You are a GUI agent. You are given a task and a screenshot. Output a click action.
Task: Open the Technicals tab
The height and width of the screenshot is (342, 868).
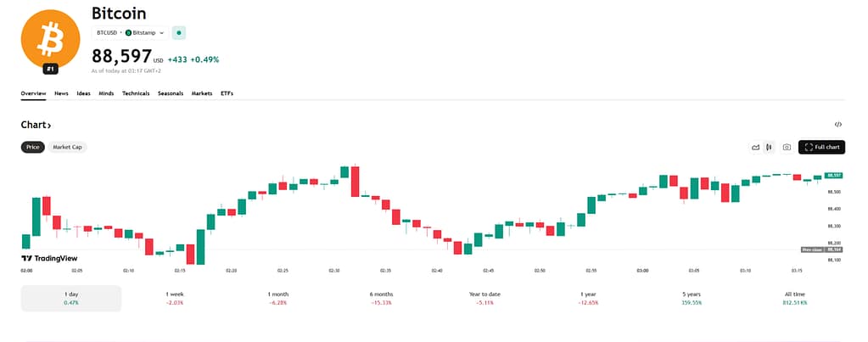coord(136,93)
